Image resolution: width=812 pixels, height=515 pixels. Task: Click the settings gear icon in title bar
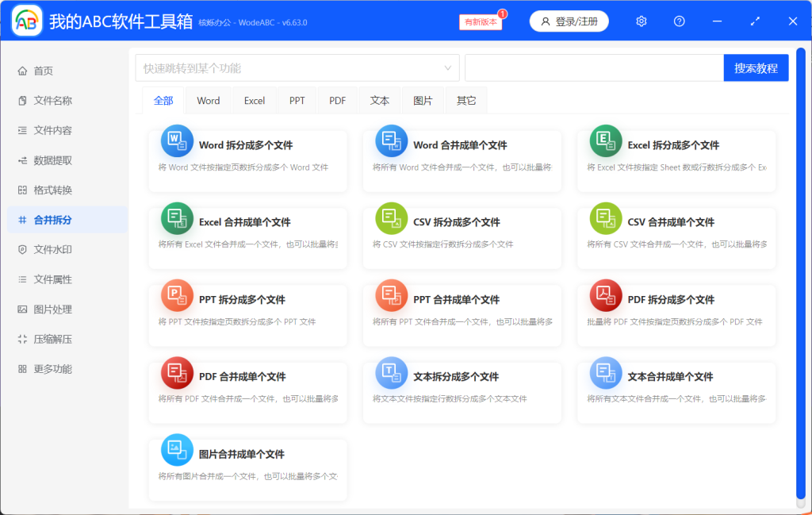tap(641, 21)
